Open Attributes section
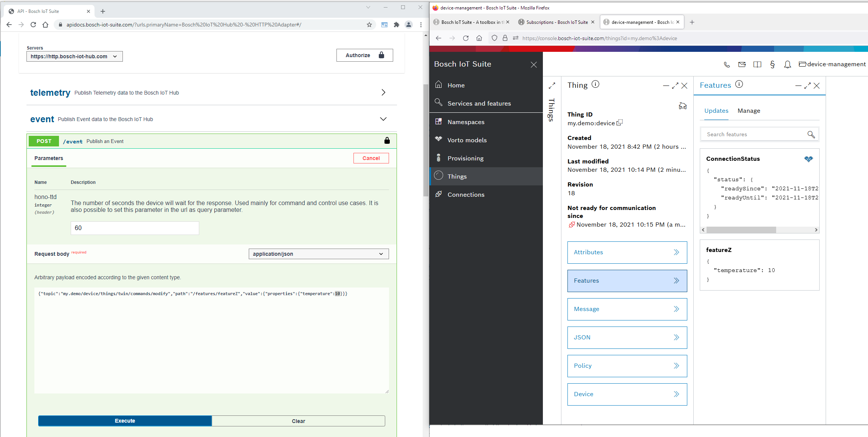The width and height of the screenshot is (868, 437). (x=627, y=252)
